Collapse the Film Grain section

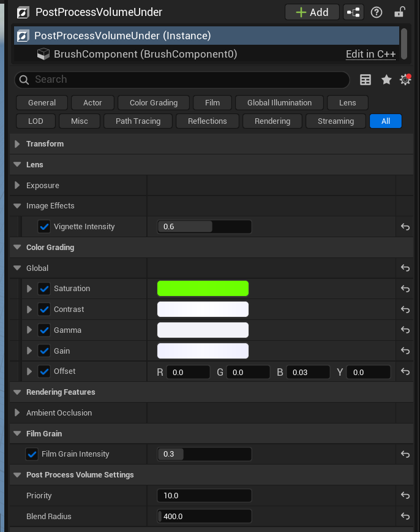pyautogui.click(x=17, y=433)
